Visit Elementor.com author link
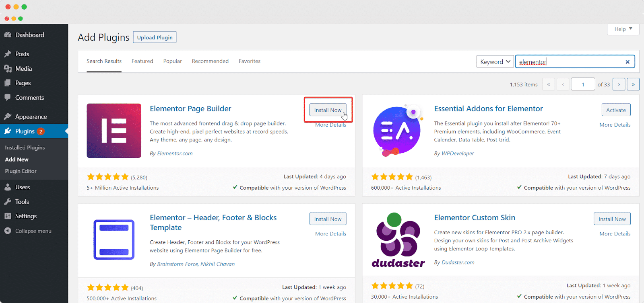The height and width of the screenshot is (303, 644). point(175,154)
